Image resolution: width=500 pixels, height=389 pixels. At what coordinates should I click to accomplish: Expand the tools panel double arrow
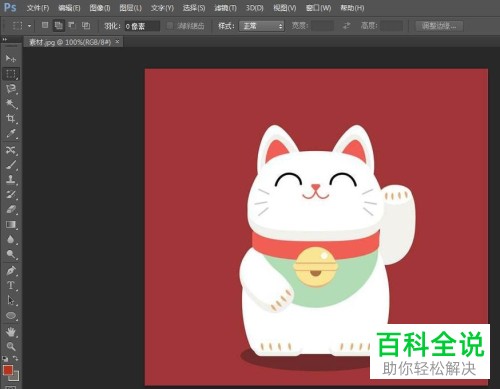5,39
